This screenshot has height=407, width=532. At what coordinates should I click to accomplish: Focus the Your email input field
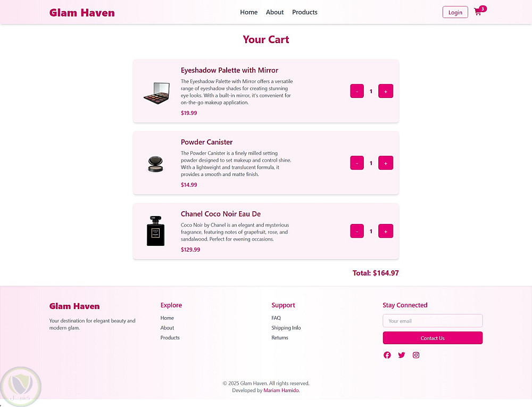433,320
